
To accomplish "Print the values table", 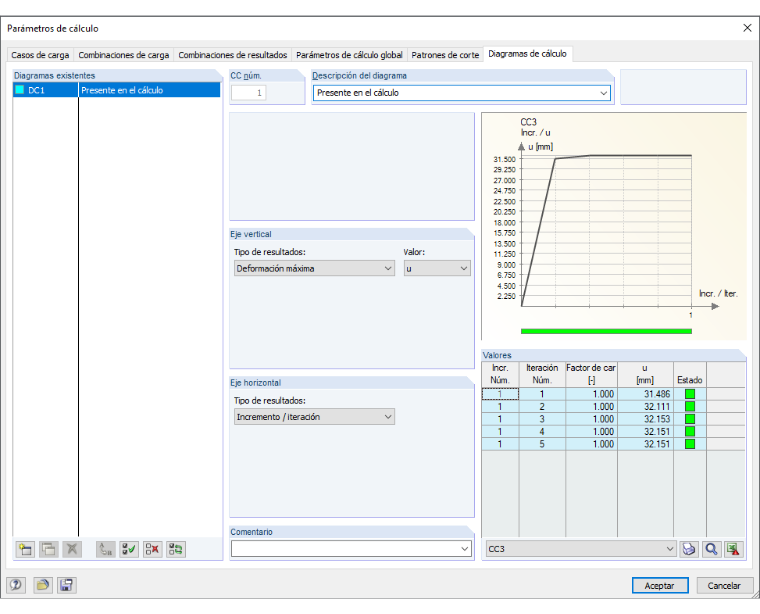I will click(x=689, y=549).
